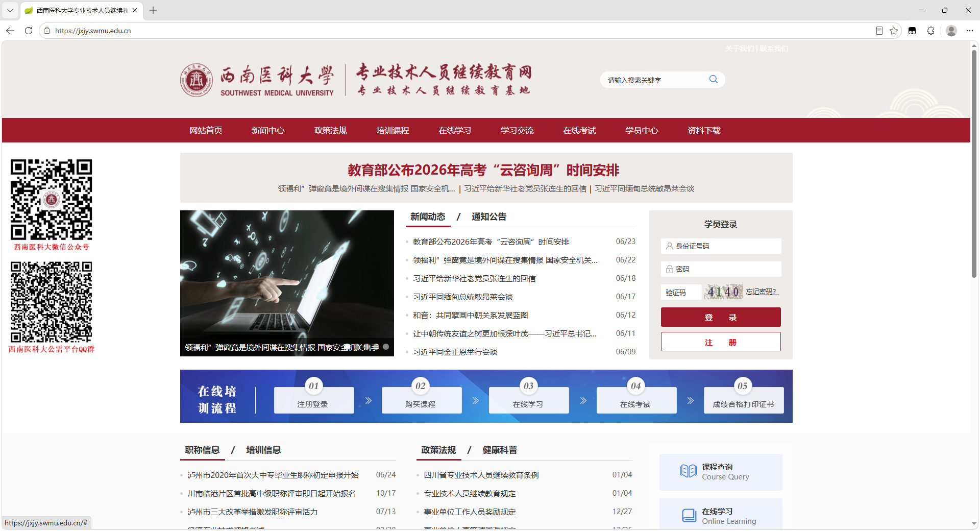Screen dimensions: 980x531
Task: Focus the 身份证号码 input field
Action: (x=721, y=246)
